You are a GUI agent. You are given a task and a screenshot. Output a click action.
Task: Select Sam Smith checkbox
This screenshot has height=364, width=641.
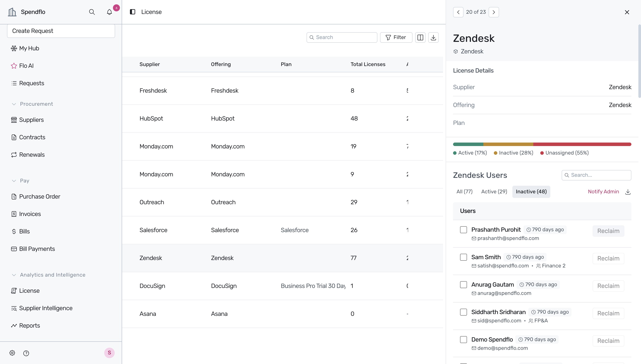(463, 257)
